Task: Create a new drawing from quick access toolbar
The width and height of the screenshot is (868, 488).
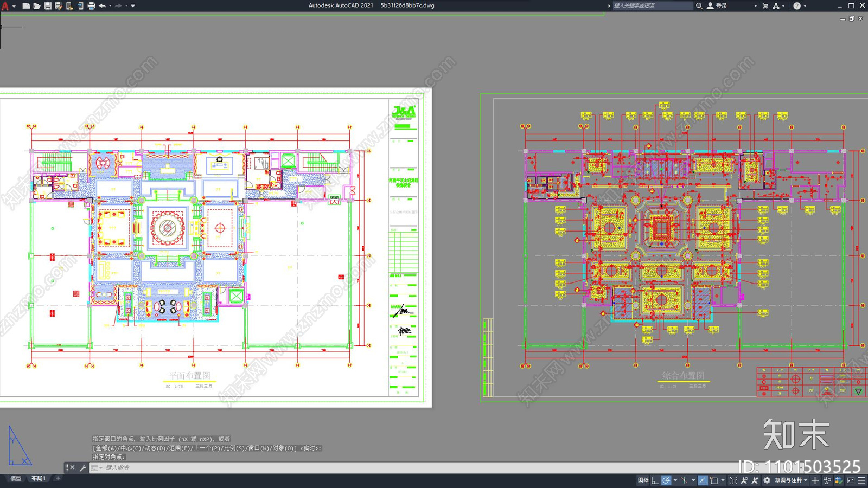Action: (x=25, y=5)
